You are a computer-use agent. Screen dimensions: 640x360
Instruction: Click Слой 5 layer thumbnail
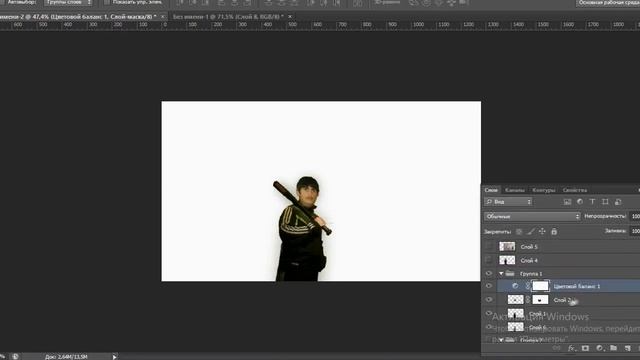[x=507, y=246]
